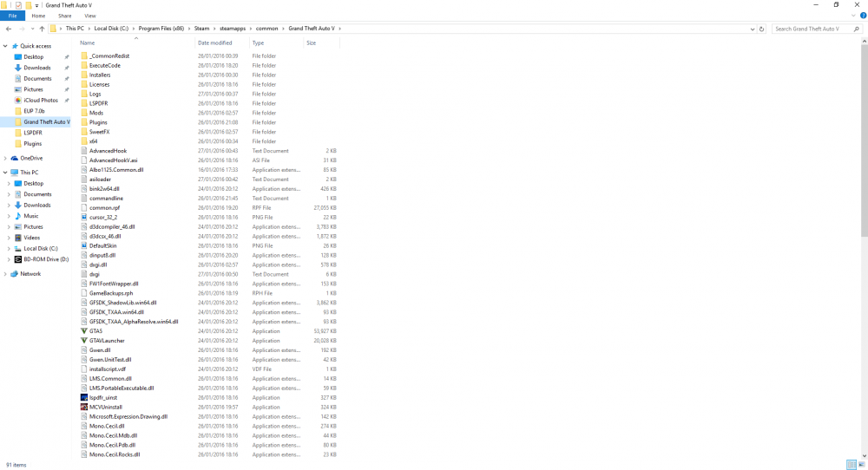The height and width of the screenshot is (470, 868).
Task: Click the vertical scrollbar thumb
Action: (865, 141)
